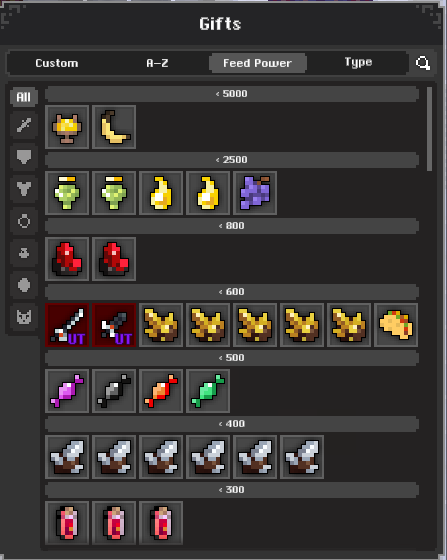
Task: Select the green candy gift
Action: pos(208,391)
